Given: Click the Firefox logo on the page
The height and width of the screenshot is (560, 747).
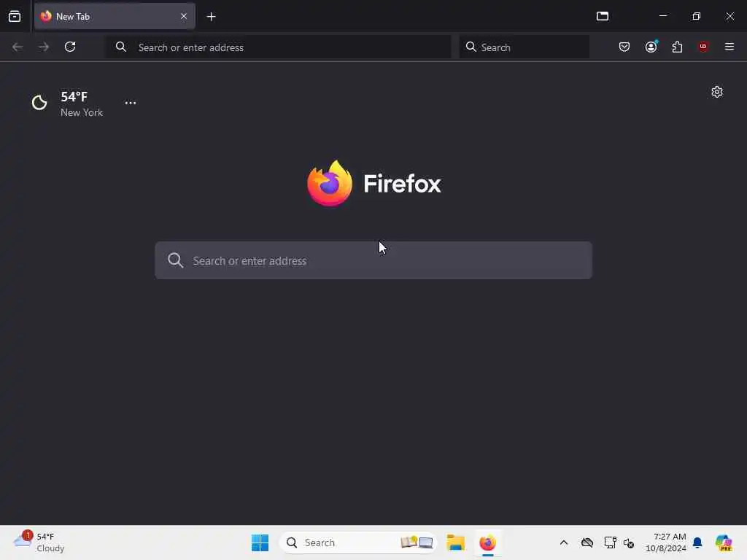Looking at the screenshot, I should [x=330, y=183].
